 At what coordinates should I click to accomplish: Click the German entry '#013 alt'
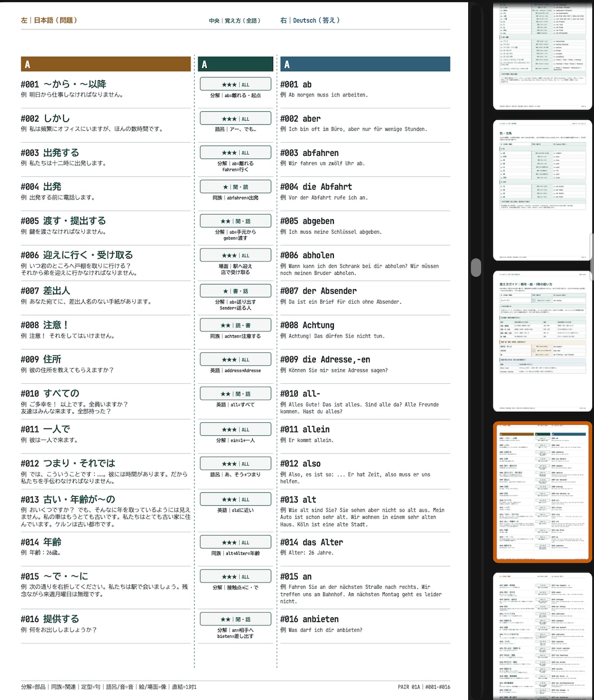298,500
